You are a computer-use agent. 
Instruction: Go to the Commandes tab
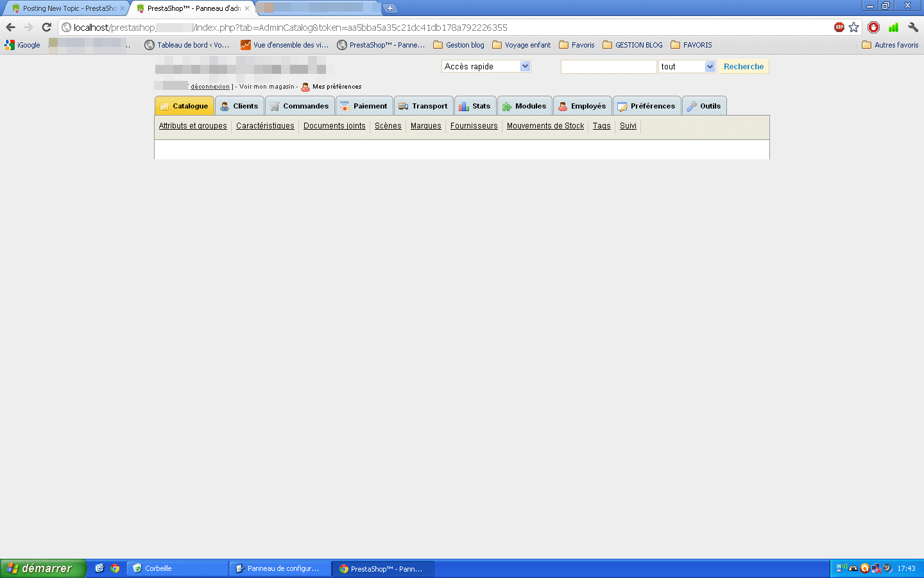click(300, 106)
